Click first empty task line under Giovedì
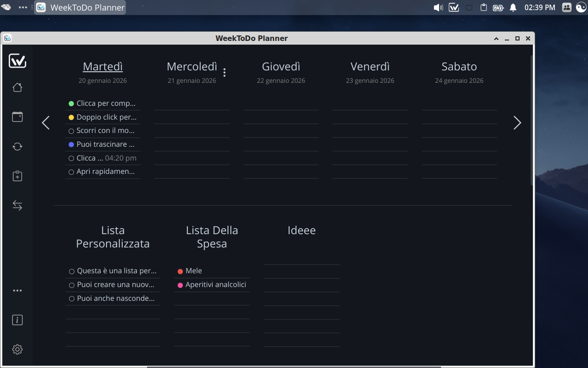 (281, 104)
